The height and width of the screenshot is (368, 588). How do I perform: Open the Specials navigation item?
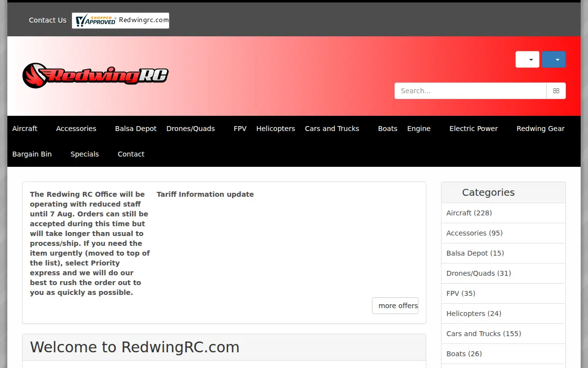click(x=85, y=154)
